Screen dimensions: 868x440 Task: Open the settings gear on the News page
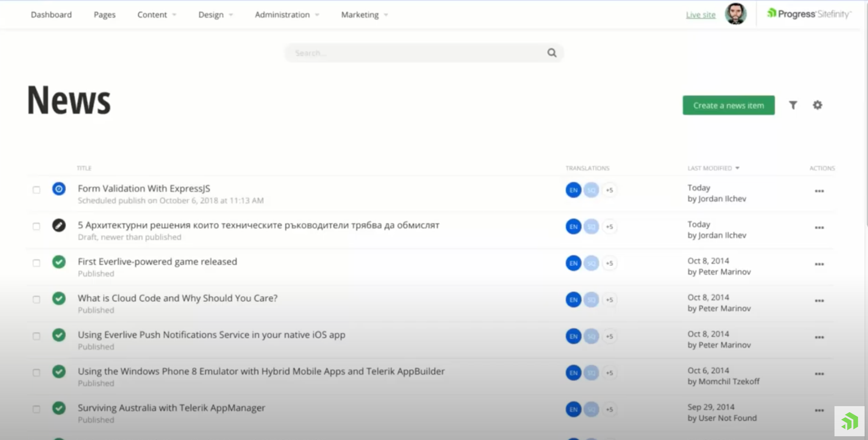click(817, 105)
